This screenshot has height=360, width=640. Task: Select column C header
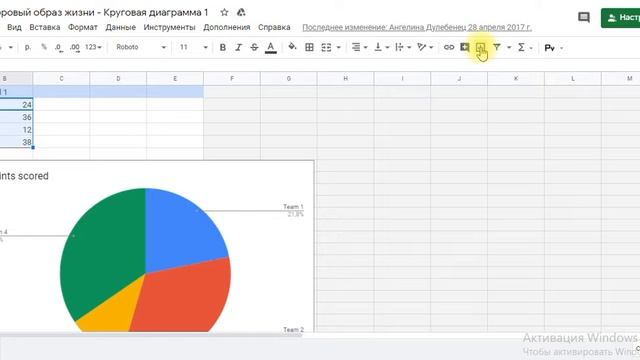[x=61, y=78]
